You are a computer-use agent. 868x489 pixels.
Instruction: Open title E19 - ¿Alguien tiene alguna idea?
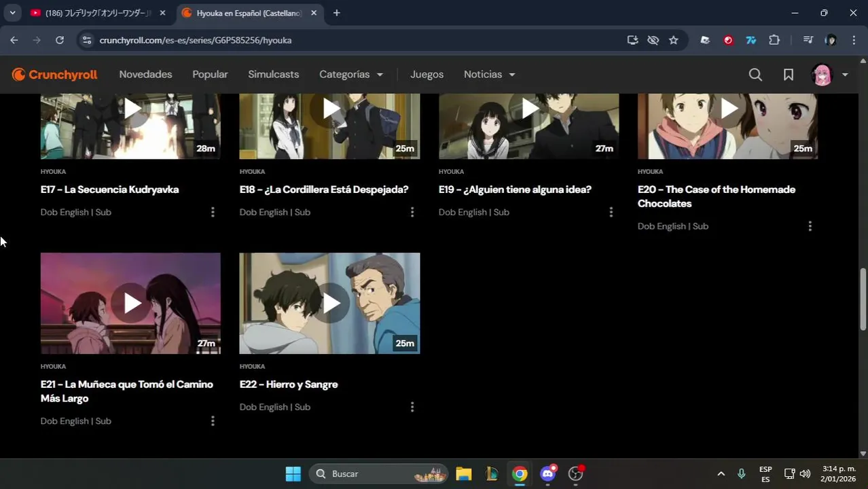click(515, 189)
